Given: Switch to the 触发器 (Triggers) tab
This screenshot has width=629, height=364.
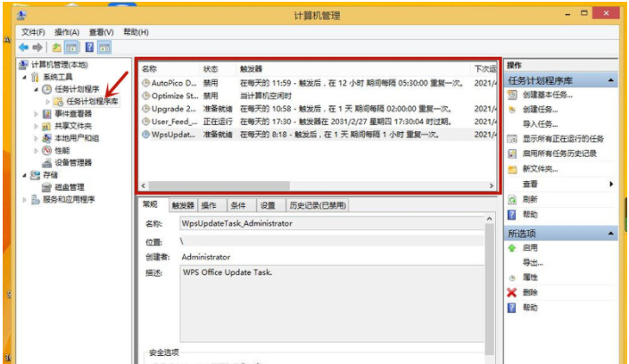Looking at the screenshot, I should point(182,204).
